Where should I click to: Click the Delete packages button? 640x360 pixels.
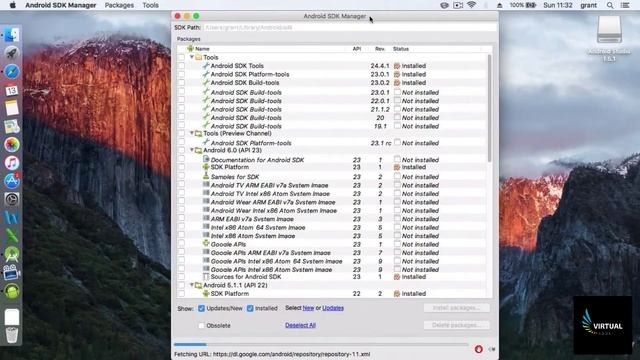pos(456,325)
